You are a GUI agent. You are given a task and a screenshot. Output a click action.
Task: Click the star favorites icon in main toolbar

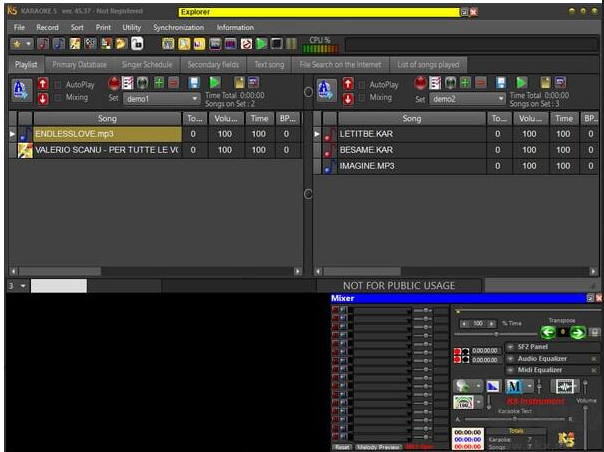point(17,44)
